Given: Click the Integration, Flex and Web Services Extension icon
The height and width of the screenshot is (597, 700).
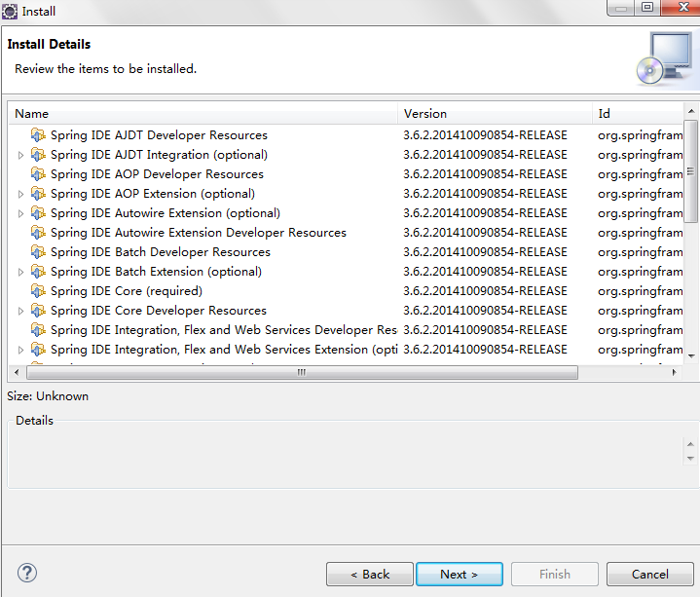Looking at the screenshot, I should point(38,350).
